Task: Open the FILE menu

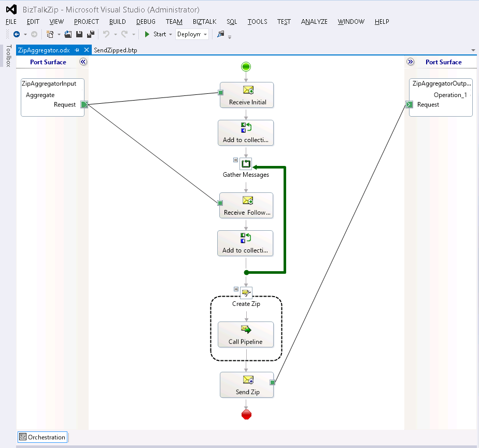Action: [11, 22]
